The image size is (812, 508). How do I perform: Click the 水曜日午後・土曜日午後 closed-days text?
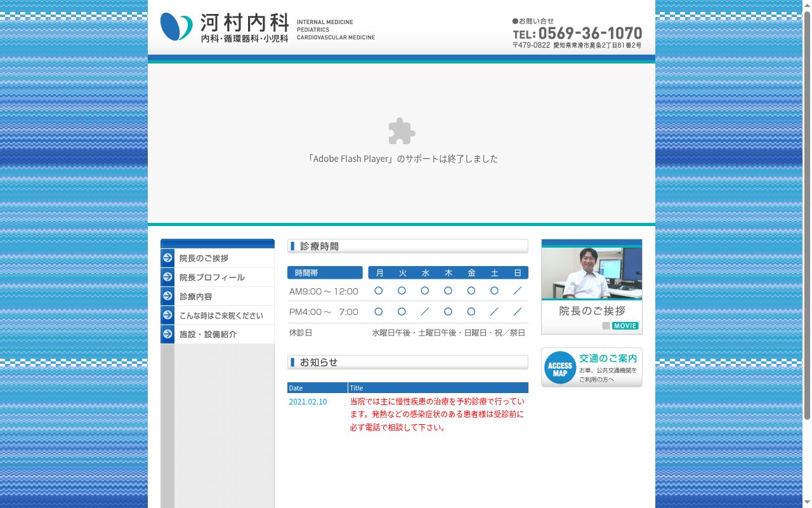pyautogui.click(x=449, y=333)
